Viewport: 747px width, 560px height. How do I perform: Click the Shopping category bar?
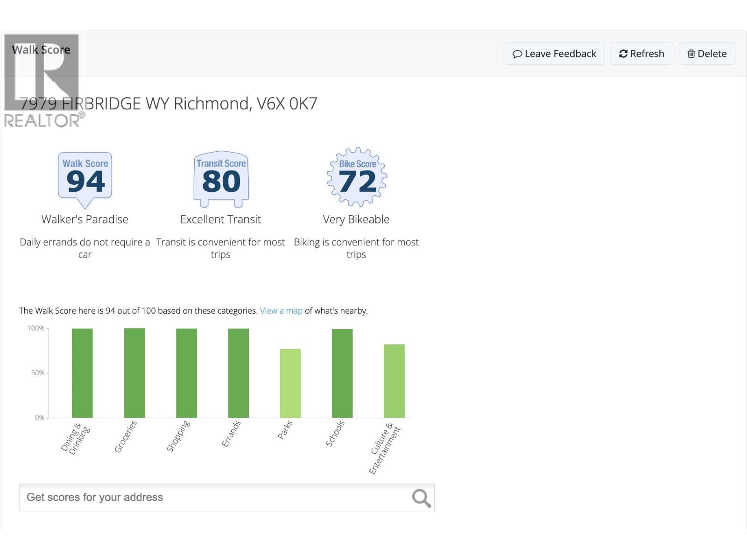186,373
